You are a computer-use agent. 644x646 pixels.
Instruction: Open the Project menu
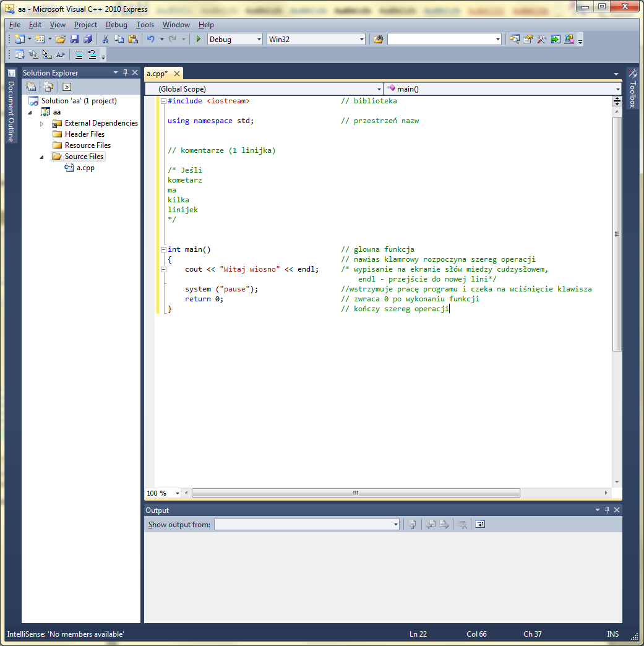86,25
